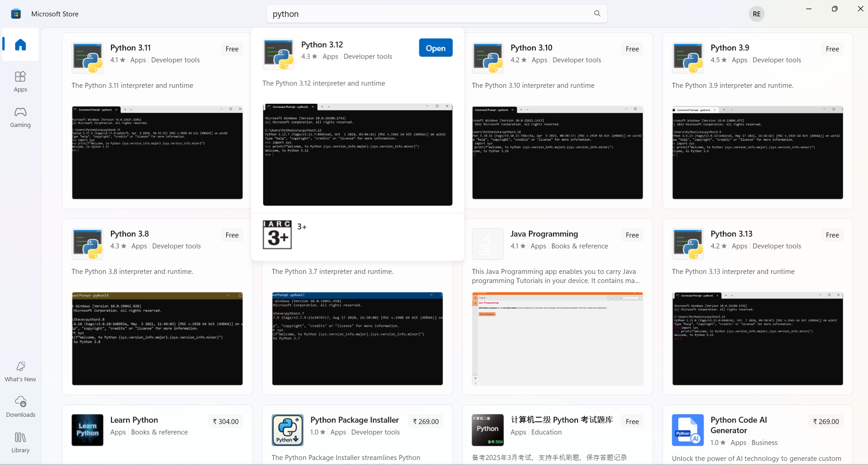This screenshot has width=868, height=465.
Task: View the Python 3.12 screenshot thumbnail
Action: point(358,155)
